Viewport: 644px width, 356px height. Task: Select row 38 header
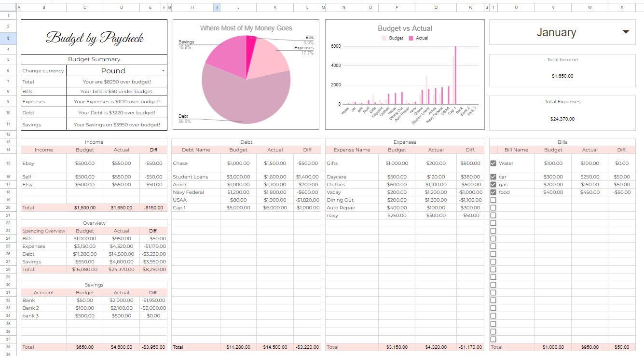(8, 347)
